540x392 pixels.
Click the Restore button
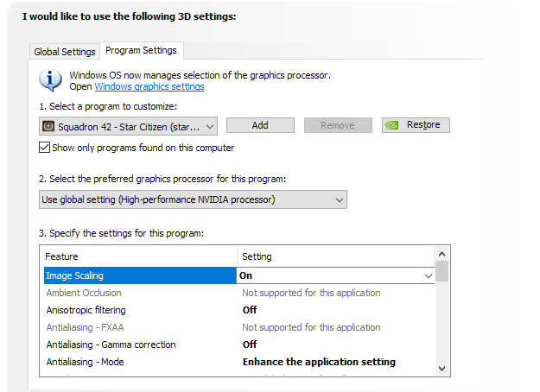pyautogui.click(x=416, y=125)
